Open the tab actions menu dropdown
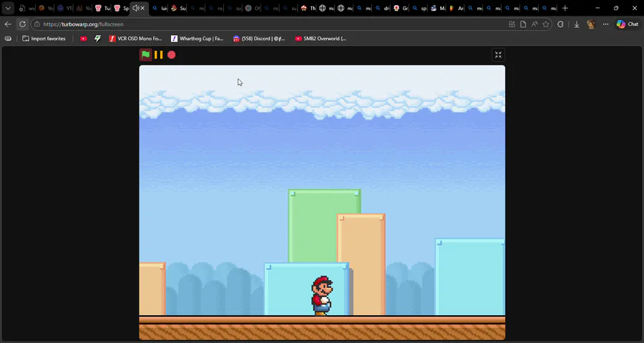Viewport: 644px width, 343px height. click(8, 8)
